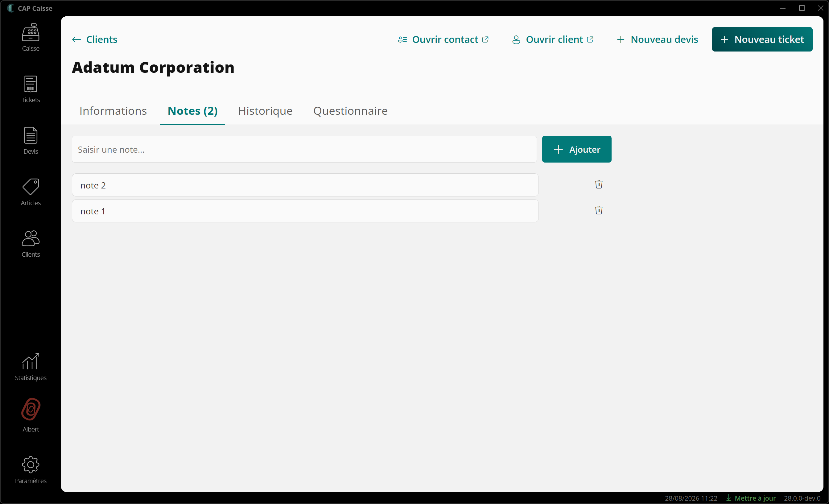Switch to the Informations tab
Viewport: 829px width, 504px height.
[113, 111]
